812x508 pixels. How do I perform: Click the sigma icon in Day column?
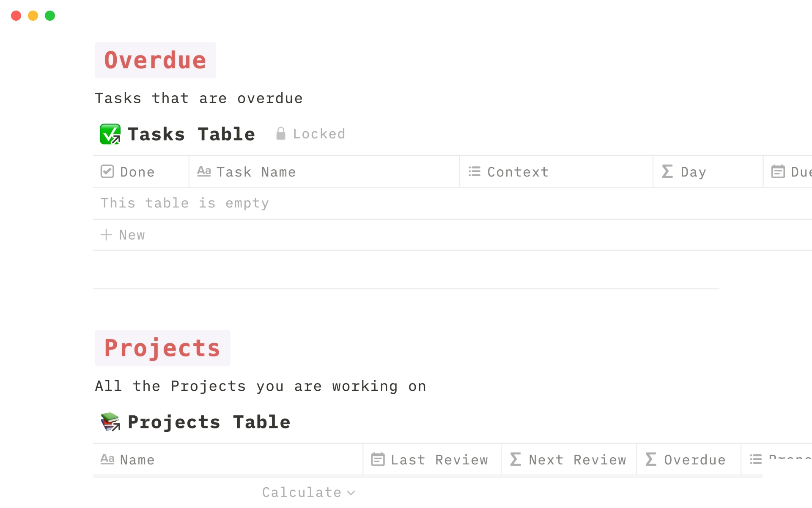click(x=667, y=171)
